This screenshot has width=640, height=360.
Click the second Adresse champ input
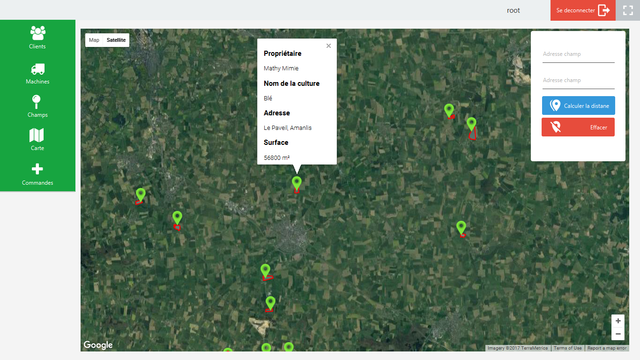click(578, 81)
